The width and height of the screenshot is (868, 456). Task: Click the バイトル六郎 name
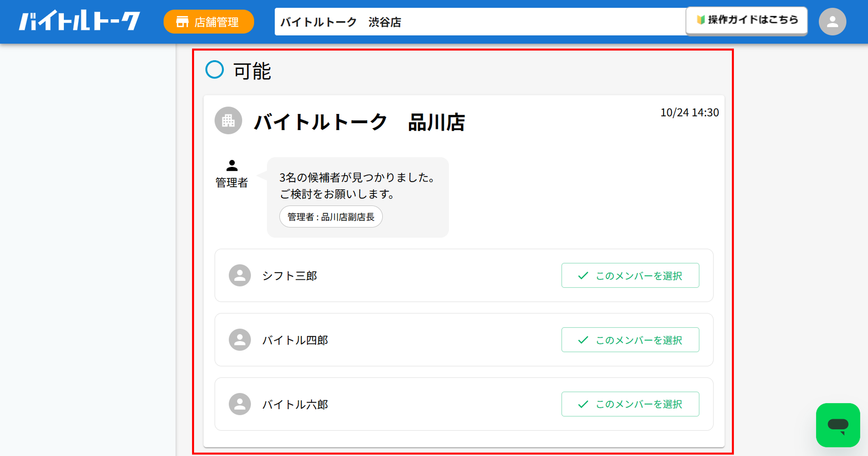[x=295, y=404]
